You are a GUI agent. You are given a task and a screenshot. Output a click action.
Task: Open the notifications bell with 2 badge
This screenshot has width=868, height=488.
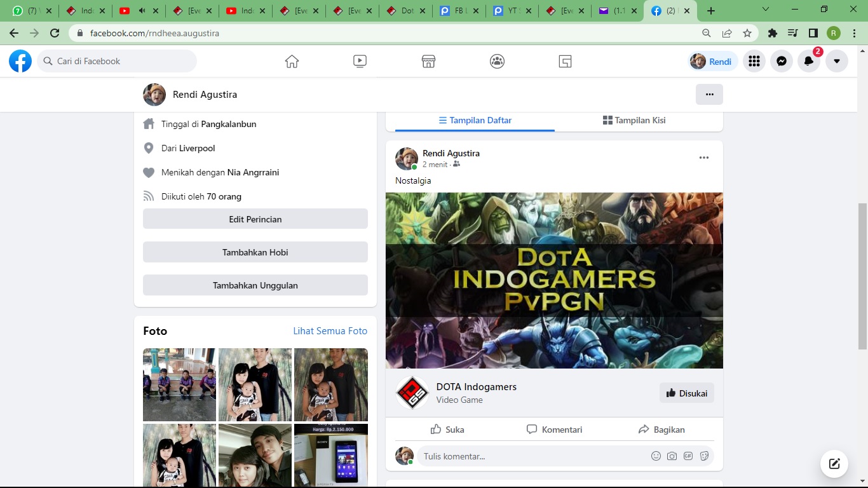click(x=809, y=61)
